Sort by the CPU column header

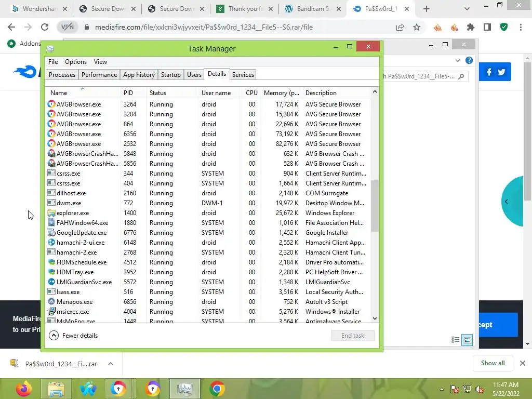pyautogui.click(x=251, y=92)
